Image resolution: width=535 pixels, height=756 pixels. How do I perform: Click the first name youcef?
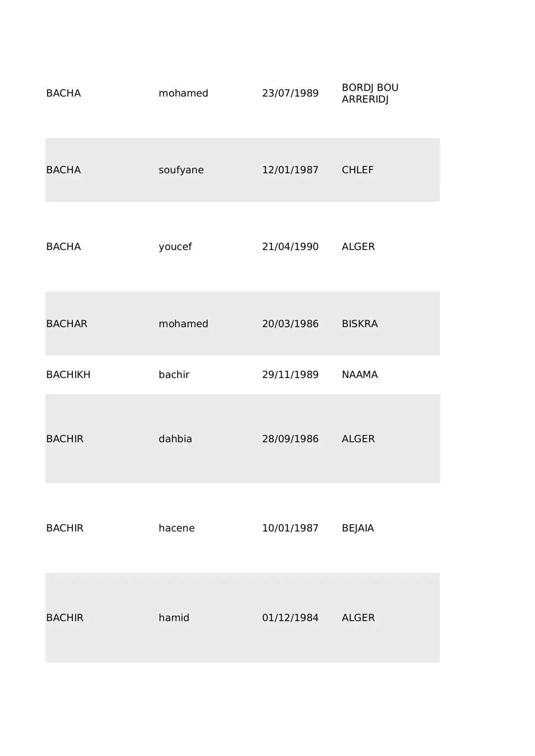click(175, 247)
